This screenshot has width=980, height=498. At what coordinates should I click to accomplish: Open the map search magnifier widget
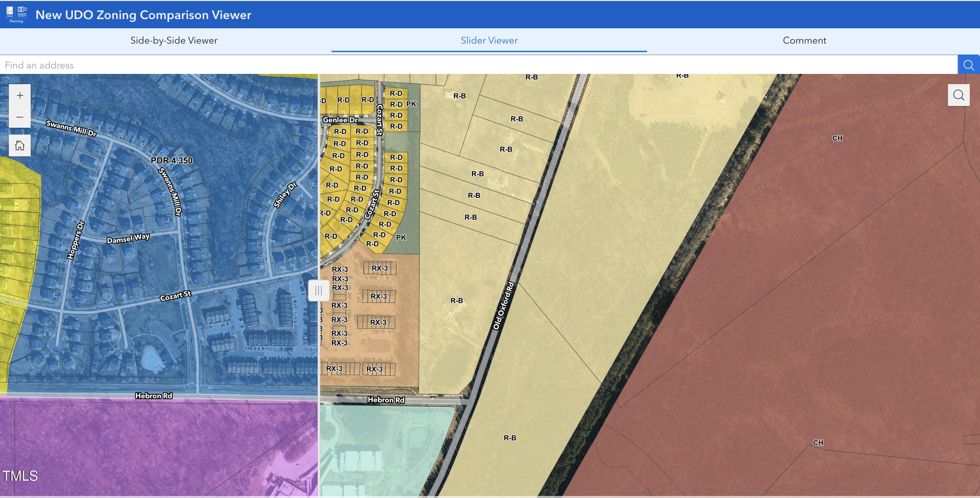click(x=958, y=95)
